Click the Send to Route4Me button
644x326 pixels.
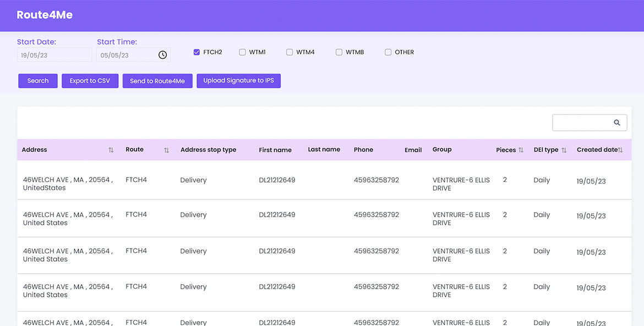(157, 81)
